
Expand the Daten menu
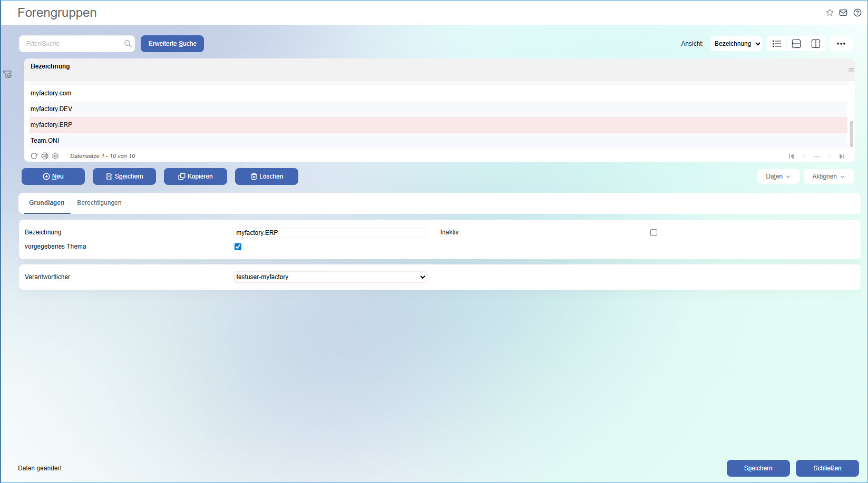[778, 176]
